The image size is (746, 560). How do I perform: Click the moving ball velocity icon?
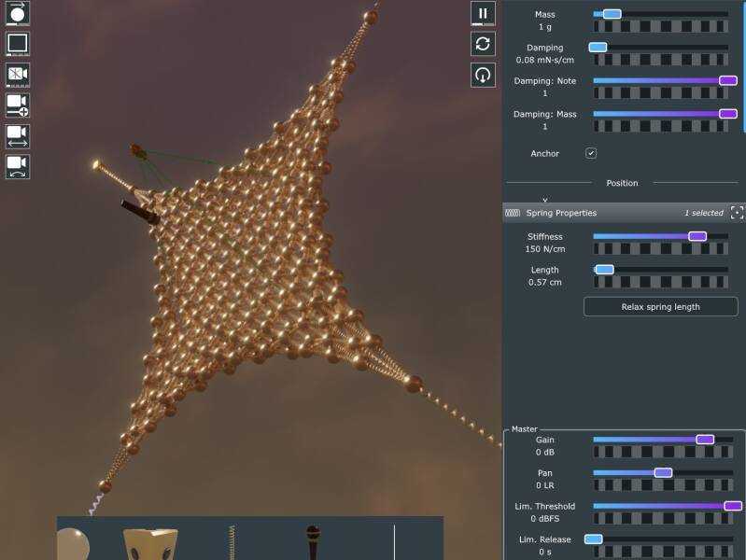tap(18, 13)
